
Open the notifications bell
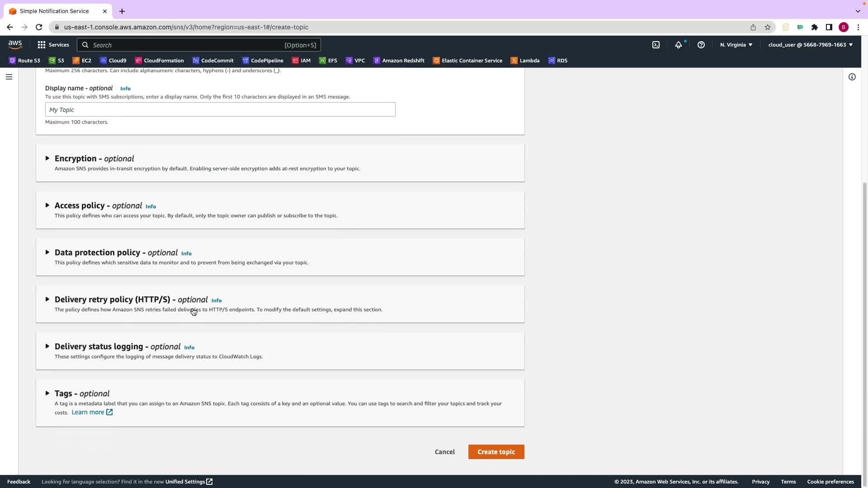point(678,45)
